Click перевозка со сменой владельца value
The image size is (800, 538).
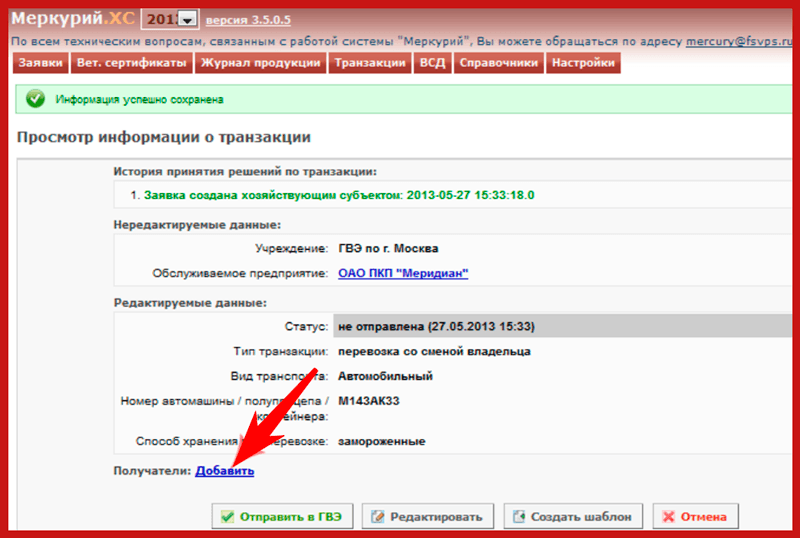coord(434,351)
